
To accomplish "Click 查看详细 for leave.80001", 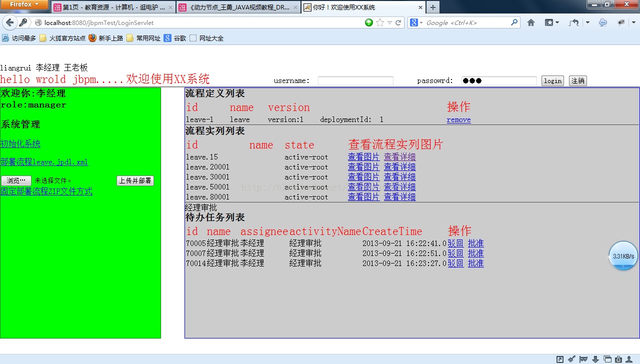I will 399,197.
